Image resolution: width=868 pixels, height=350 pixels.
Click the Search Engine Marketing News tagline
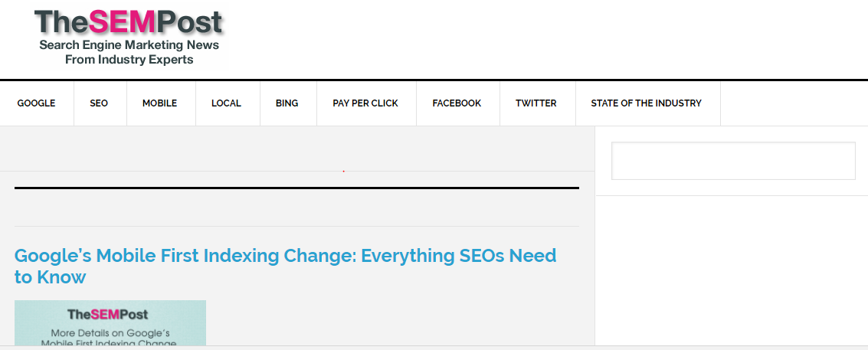point(129,45)
